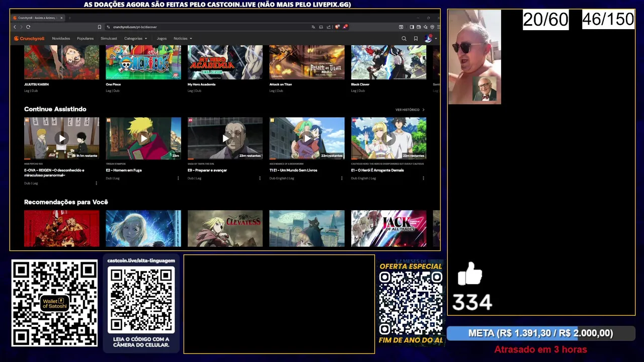
Task: Open options menu for O Herói É Arrogante Demais
Action: tap(423, 178)
